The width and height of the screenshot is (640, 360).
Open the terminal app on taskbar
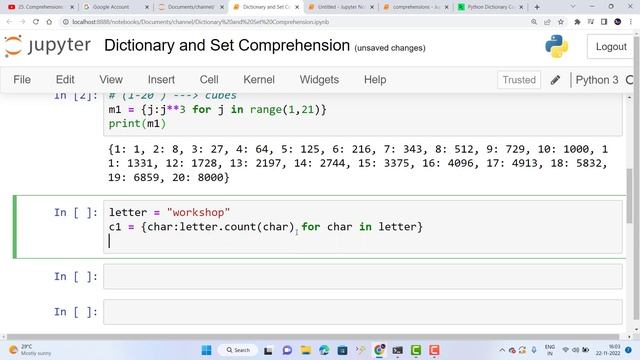[x=398, y=350]
